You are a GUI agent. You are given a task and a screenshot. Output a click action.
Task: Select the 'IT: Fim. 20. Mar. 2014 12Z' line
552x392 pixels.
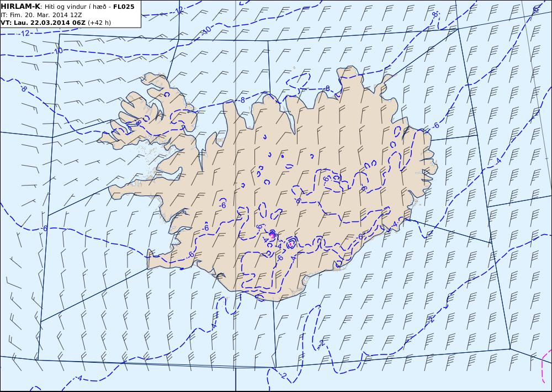41,15
